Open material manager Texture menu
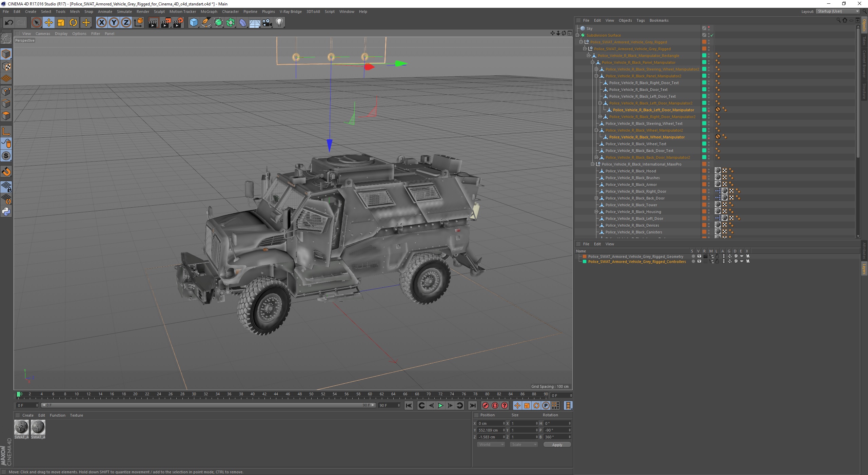Screen dimensions: 868x475 (x=76, y=415)
